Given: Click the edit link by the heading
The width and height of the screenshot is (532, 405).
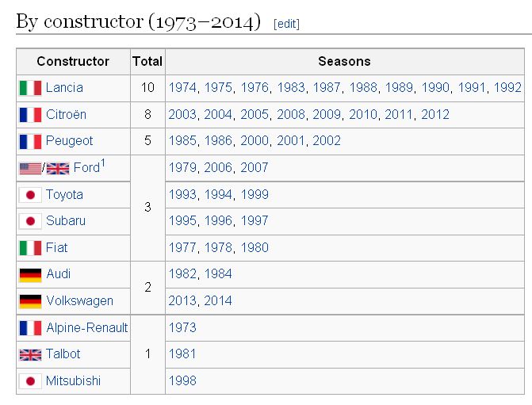Looking at the screenshot, I should pos(285,24).
